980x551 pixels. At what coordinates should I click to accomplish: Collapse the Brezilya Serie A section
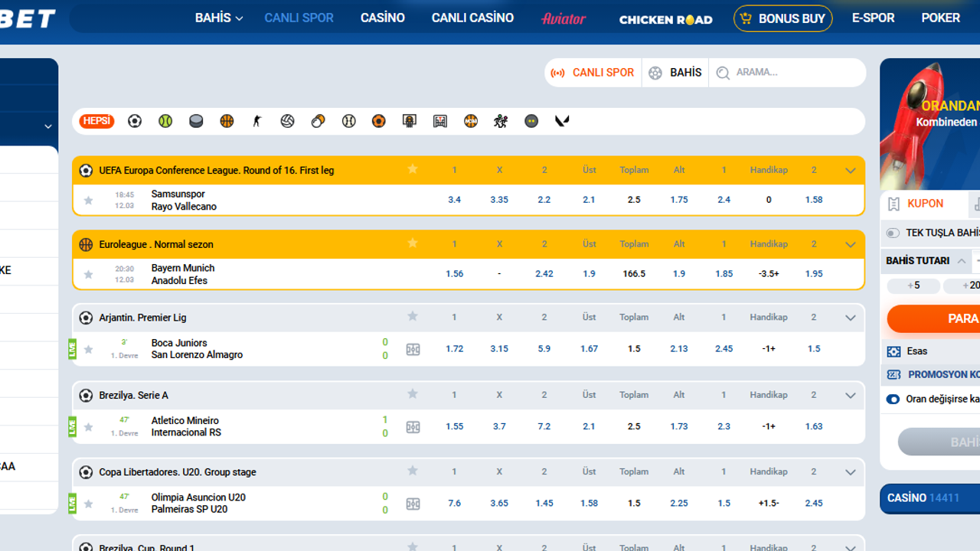point(850,396)
